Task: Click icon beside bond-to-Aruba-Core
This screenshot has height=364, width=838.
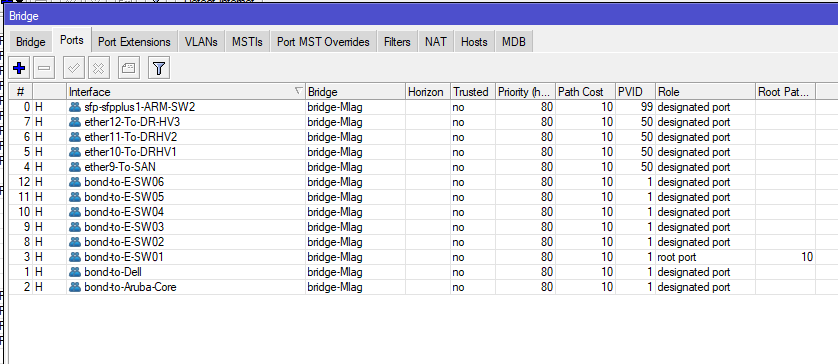Action: (75, 287)
